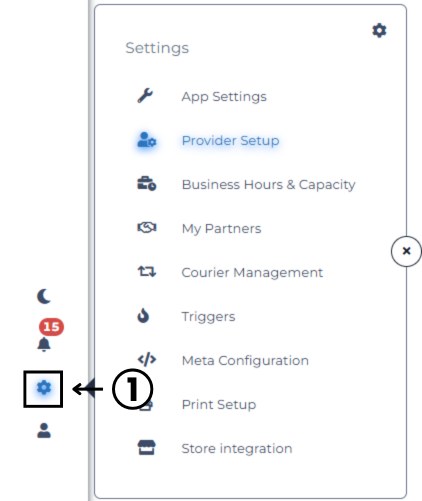Click the code brackets Meta Configuration icon
This screenshot has width=422, height=501.
point(147,359)
